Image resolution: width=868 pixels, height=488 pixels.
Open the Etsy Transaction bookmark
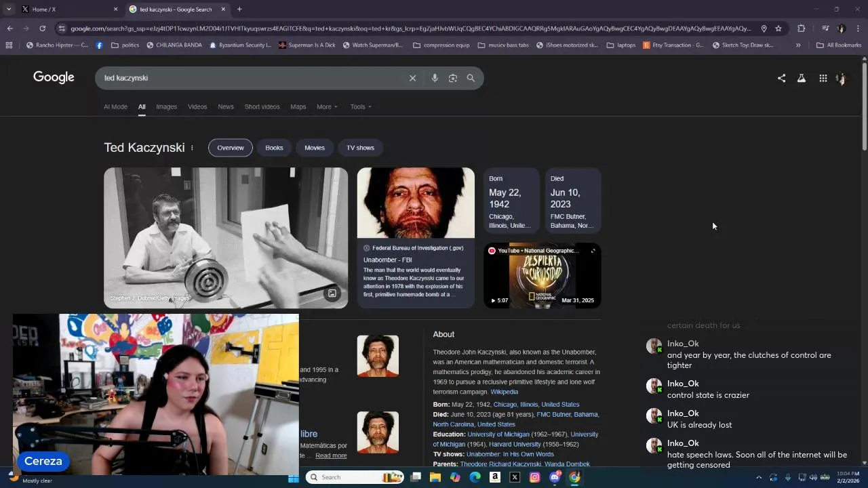pyautogui.click(x=673, y=45)
